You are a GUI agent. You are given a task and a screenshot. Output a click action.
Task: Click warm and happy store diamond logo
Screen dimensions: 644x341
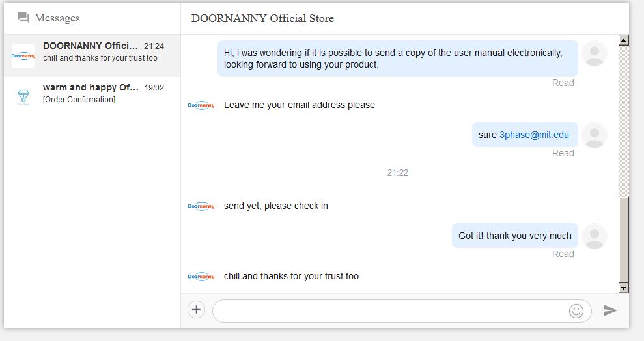pos(23,97)
